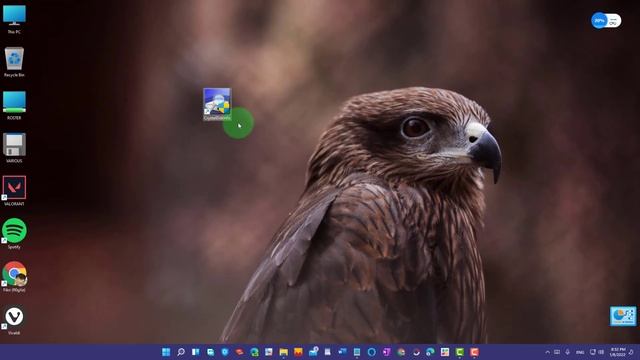640x360 pixels.
Task: Open the clock and date flyout
Action: [x=618, y=352]
